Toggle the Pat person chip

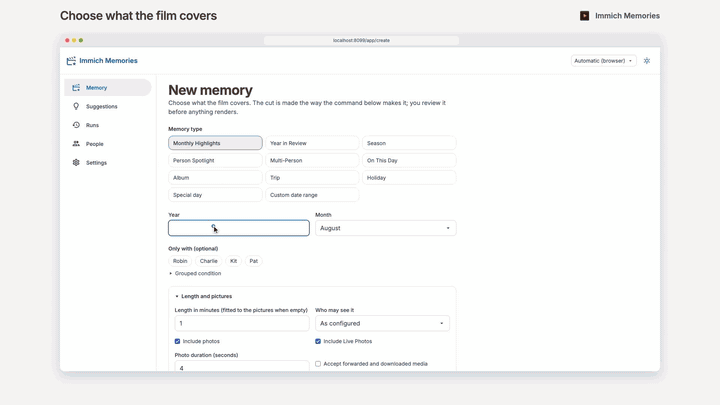click(x=253, y=261)
